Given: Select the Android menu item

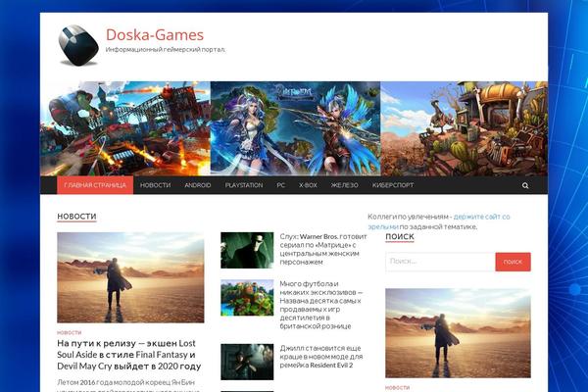Looking at the screenshot, I should 198,185.
